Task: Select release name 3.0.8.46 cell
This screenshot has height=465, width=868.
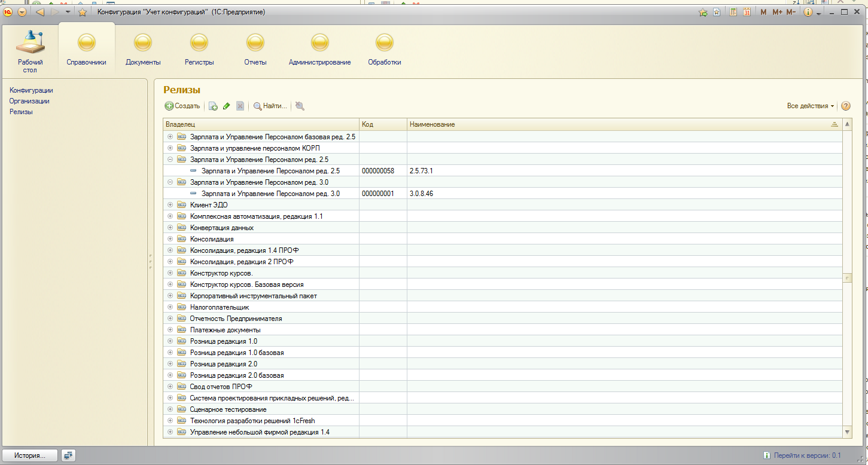Action: pos(624,194)
